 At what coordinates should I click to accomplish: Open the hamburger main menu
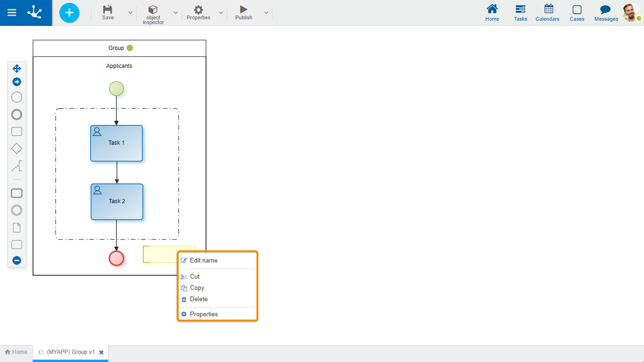(12, 13)
